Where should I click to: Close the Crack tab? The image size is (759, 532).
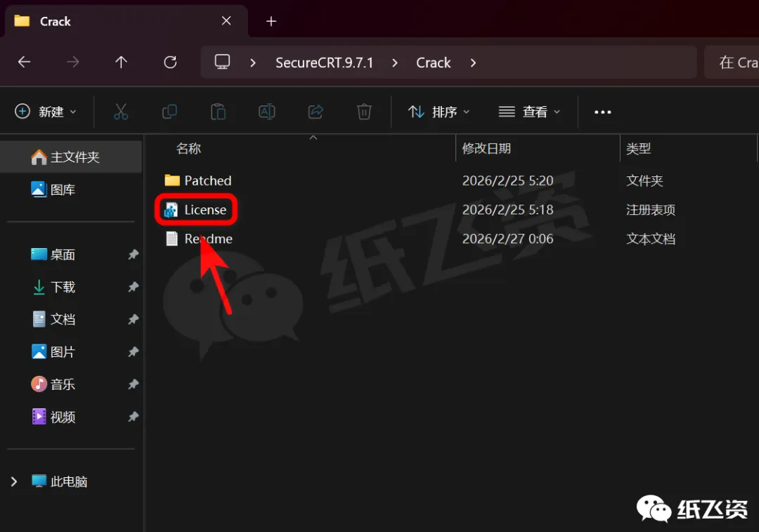tap(226, 21)
